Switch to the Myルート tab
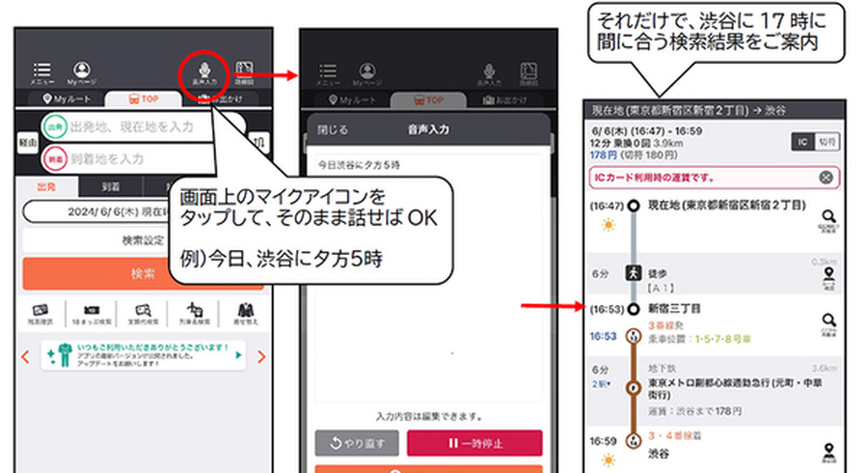Image resolution: width=868 pixels, height=473 pixels. tap(66, 99)
